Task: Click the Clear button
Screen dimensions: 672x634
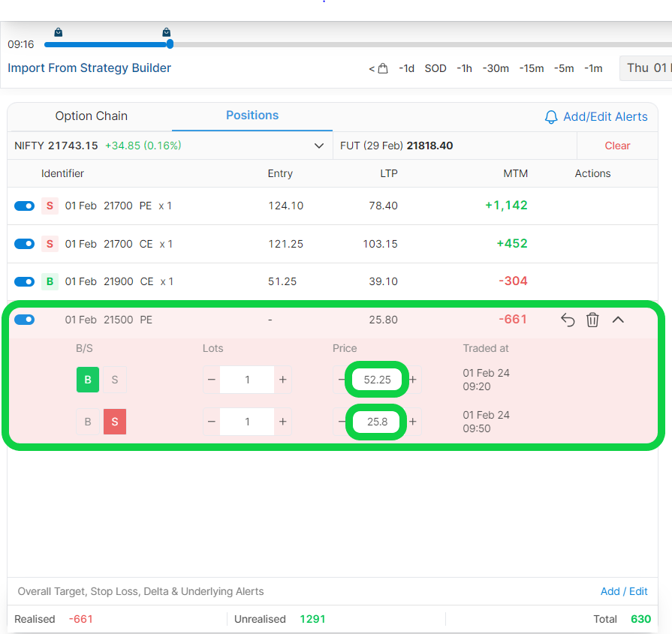Action: [x=617, y=146]
